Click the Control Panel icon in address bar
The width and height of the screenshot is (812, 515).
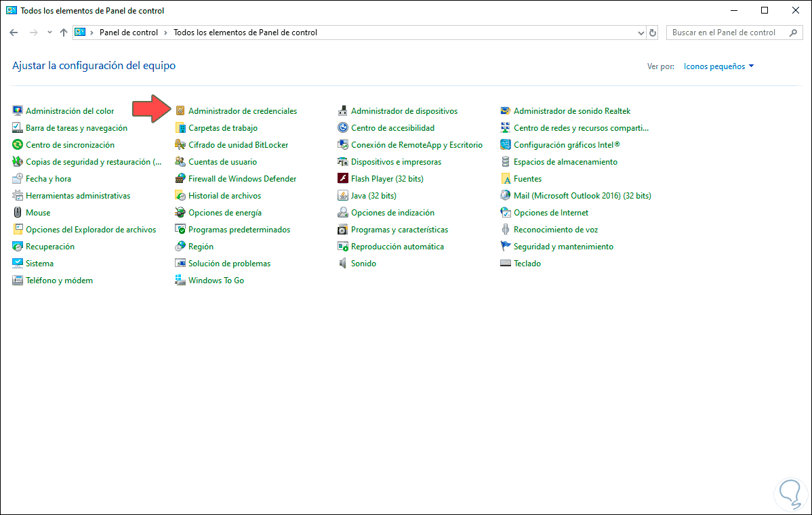80,32
